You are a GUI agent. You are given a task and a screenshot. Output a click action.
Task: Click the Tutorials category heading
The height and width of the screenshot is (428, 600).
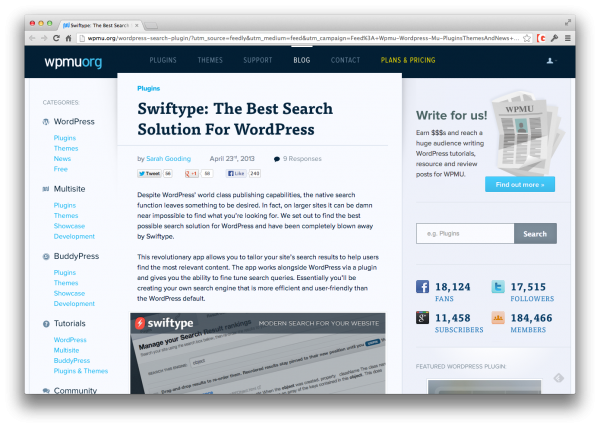[x=69, y=324]
